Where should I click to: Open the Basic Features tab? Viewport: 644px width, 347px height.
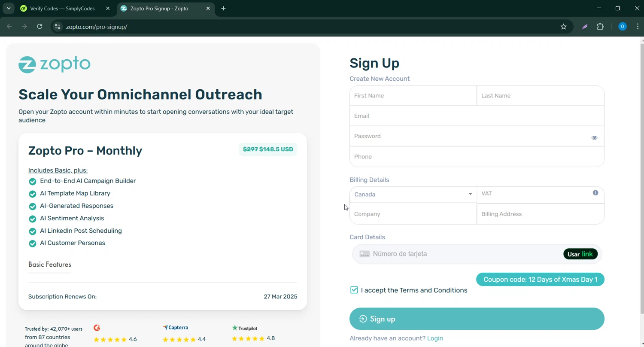(50, 265)
